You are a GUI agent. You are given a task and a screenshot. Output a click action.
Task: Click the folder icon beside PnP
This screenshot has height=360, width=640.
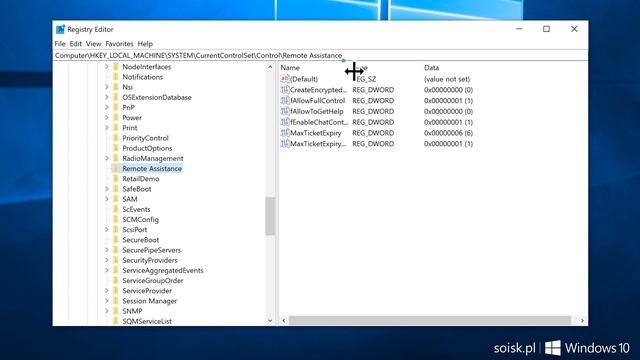click(x=116, y=107)
